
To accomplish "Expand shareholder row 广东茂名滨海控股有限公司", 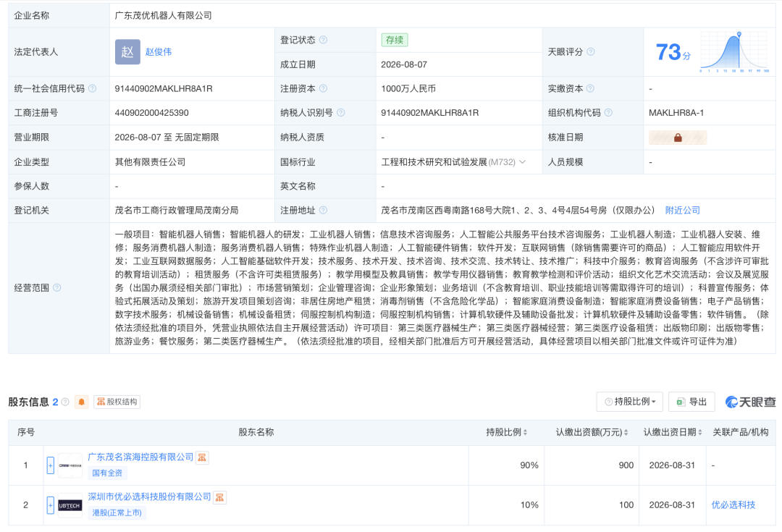I will 51,465.
